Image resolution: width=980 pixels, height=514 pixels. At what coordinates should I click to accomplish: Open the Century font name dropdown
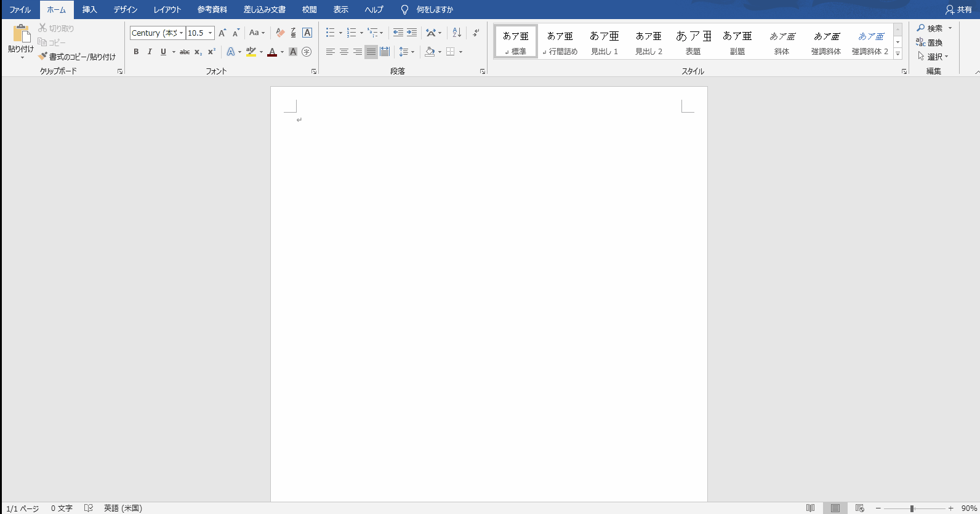[181, 33]
